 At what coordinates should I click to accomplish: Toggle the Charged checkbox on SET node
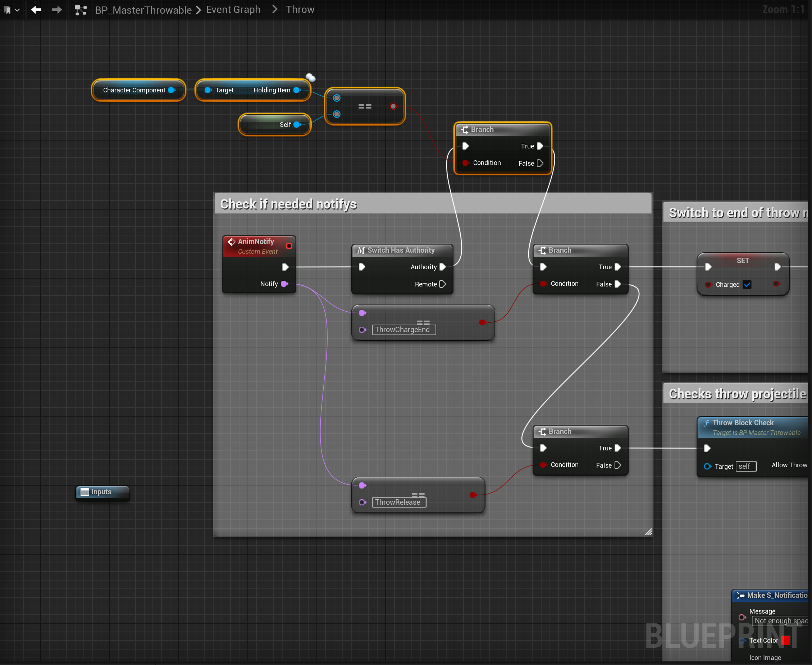[x=747, y=285]
